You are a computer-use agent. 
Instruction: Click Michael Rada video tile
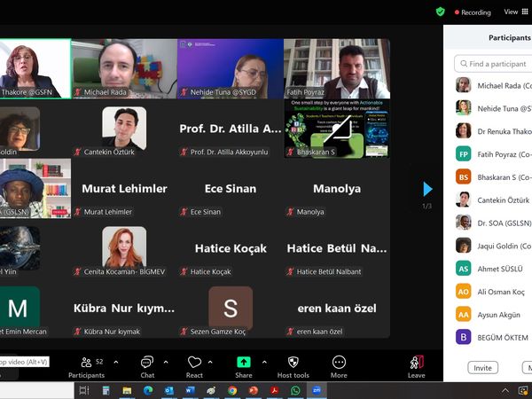[x=124, y=68]
